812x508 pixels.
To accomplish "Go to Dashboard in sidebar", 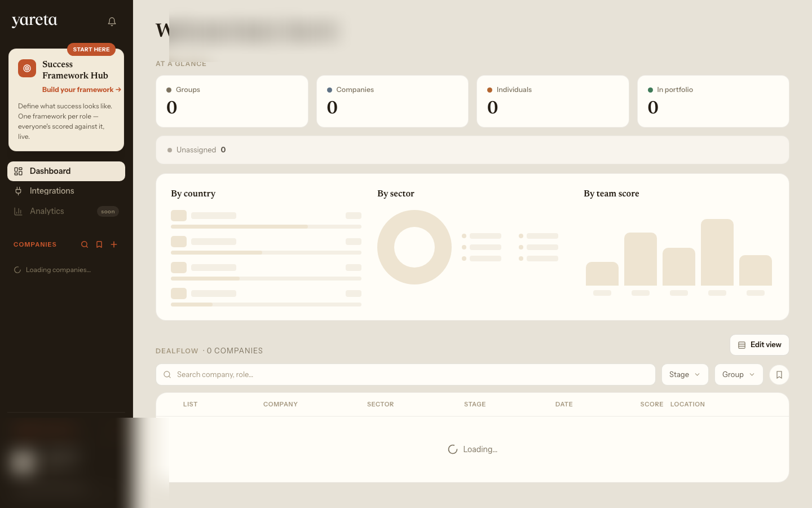I will (x=66, y=171).
